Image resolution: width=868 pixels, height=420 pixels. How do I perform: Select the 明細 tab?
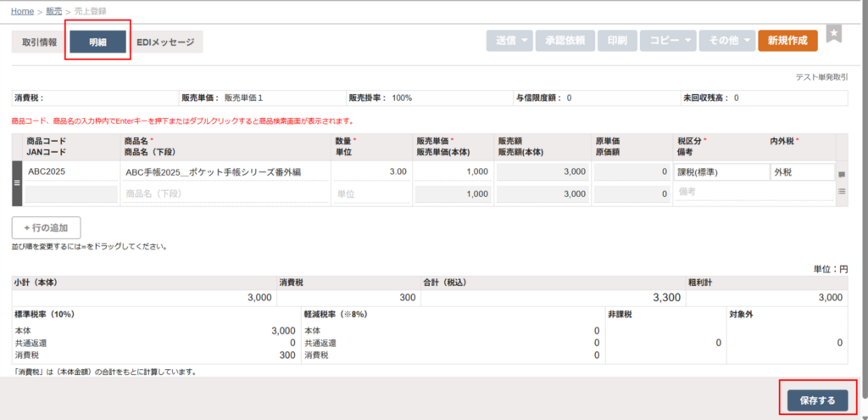(97, 42)
